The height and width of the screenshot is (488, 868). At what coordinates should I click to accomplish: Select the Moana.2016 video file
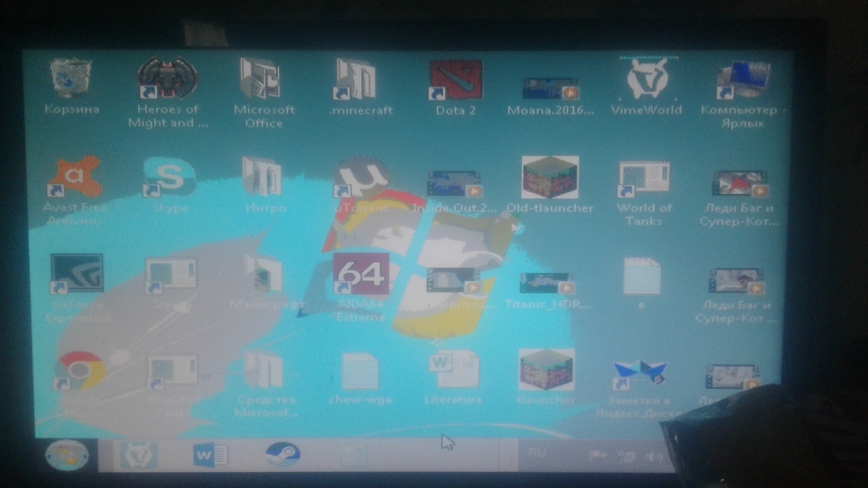click(550, 89)
